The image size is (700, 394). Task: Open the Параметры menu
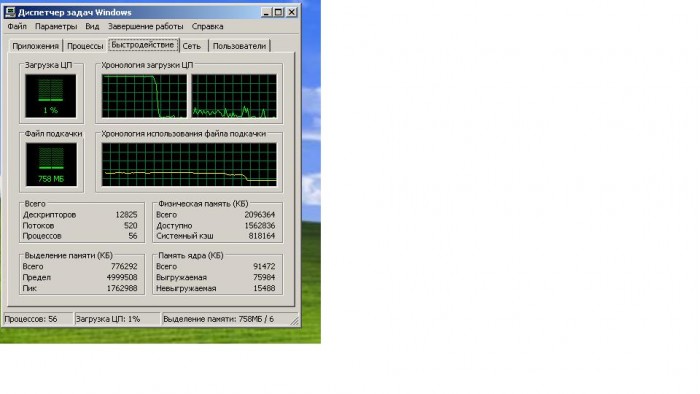point(56,26)
